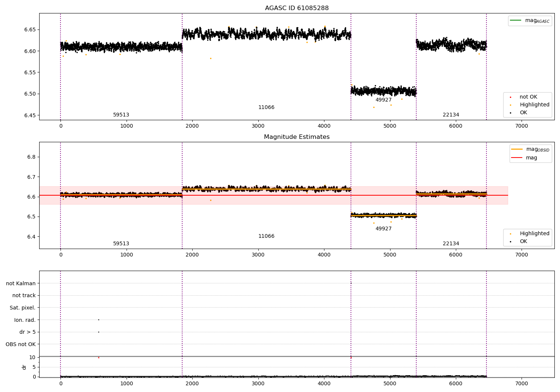Viewport: 560px width, 392px height.
Task: Click the 'not track' row label
Action: click(24, 296)
